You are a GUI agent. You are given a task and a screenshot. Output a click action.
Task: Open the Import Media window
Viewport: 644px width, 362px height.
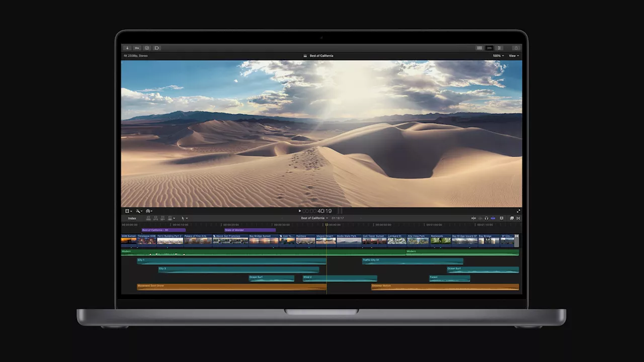[127, 48]
